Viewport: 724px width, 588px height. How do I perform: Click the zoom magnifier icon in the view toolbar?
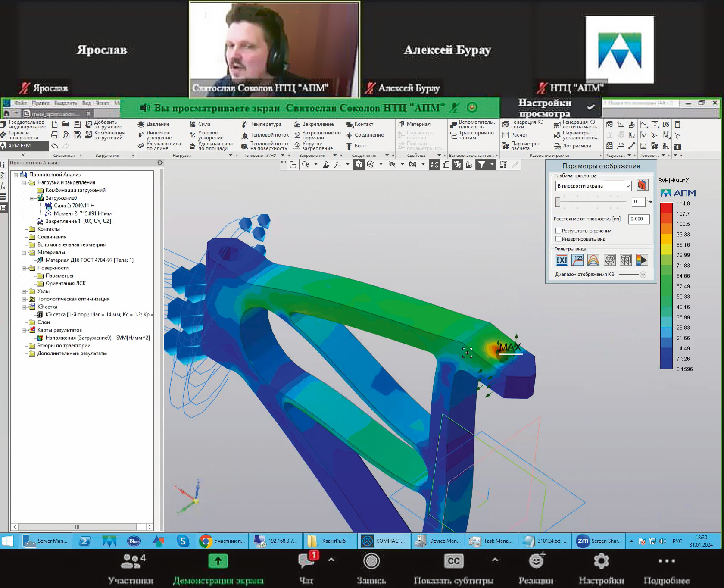point(306,164)
